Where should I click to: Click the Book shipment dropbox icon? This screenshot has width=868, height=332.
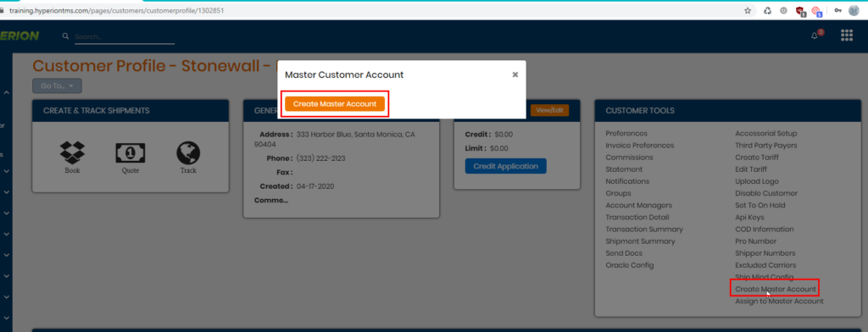(72, 152)
